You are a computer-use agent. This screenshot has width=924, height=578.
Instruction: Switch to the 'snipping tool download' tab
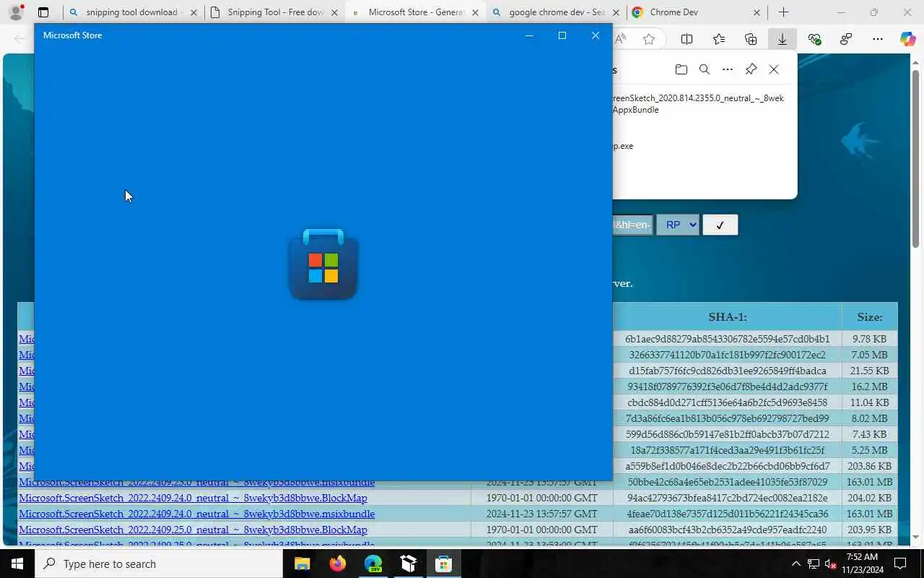(131, 12)
